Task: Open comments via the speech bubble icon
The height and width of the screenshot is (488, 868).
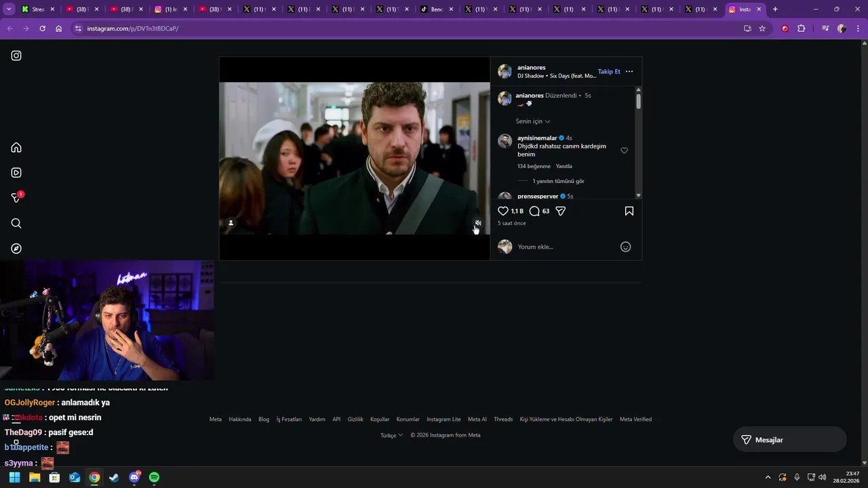Action: point(534,211)
